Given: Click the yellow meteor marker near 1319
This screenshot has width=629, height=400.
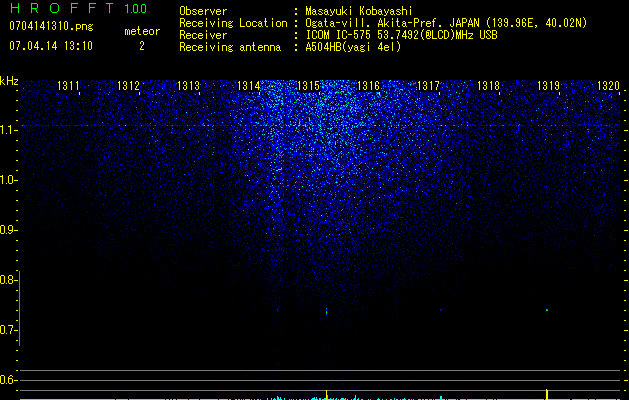Looking at the screenshot, I should [547, 394].
